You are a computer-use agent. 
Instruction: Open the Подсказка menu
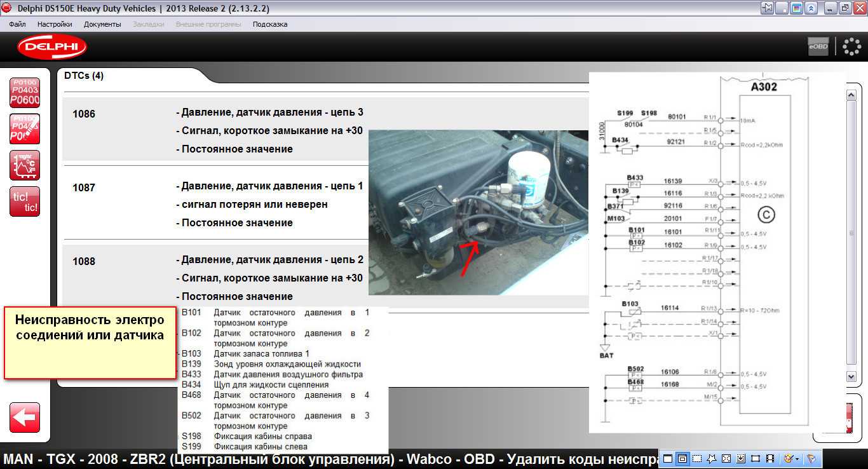pyautogui.click(x=270, y=24)
